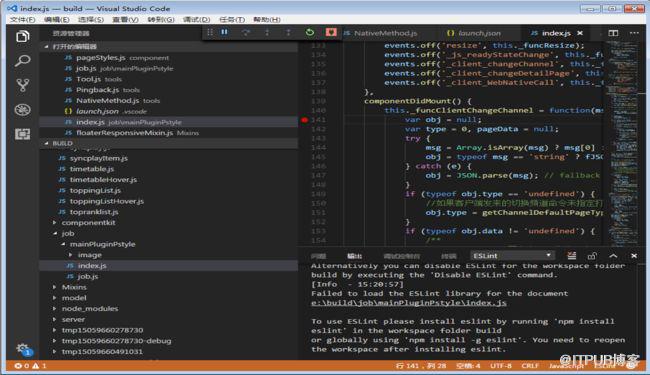Split the editor

613,33
